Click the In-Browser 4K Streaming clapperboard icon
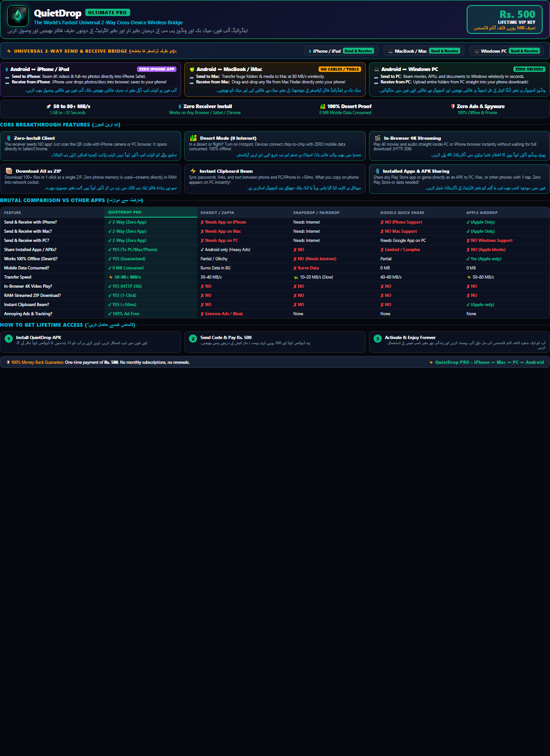Image resolution: width=550 pixels, height=756 pixels. point(378,138)
